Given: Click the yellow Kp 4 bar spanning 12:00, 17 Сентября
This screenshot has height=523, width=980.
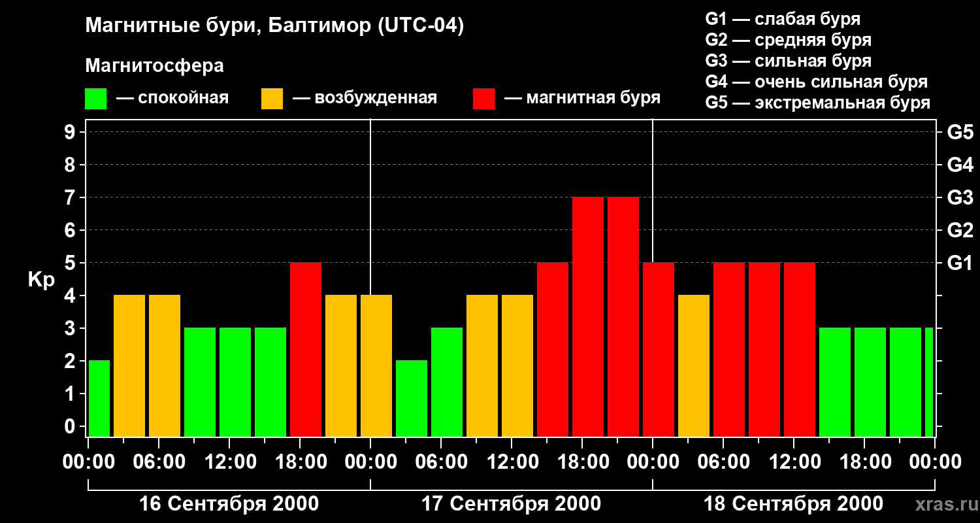Looking at the screenshot, I should coord(517,365).
